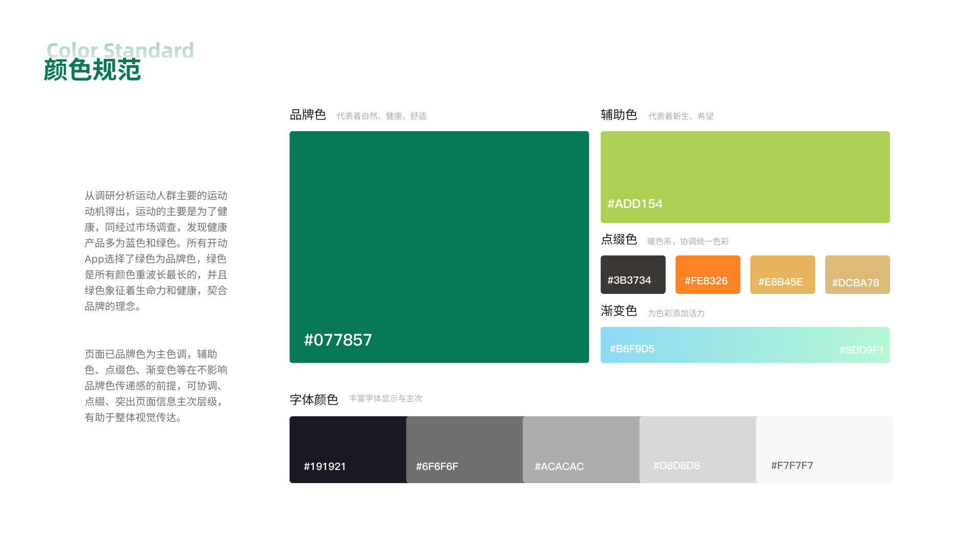Select the light gray #D8D8D8 swatch
This screenshot has height=551, width=980.
pyautogui.click(x=698, y=449)
